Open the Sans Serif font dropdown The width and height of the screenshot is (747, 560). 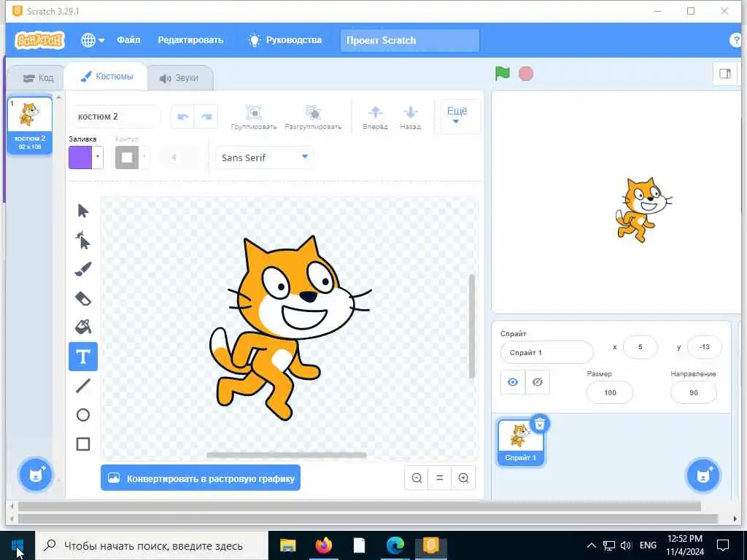pyautogui.click(x=264, y=157)
